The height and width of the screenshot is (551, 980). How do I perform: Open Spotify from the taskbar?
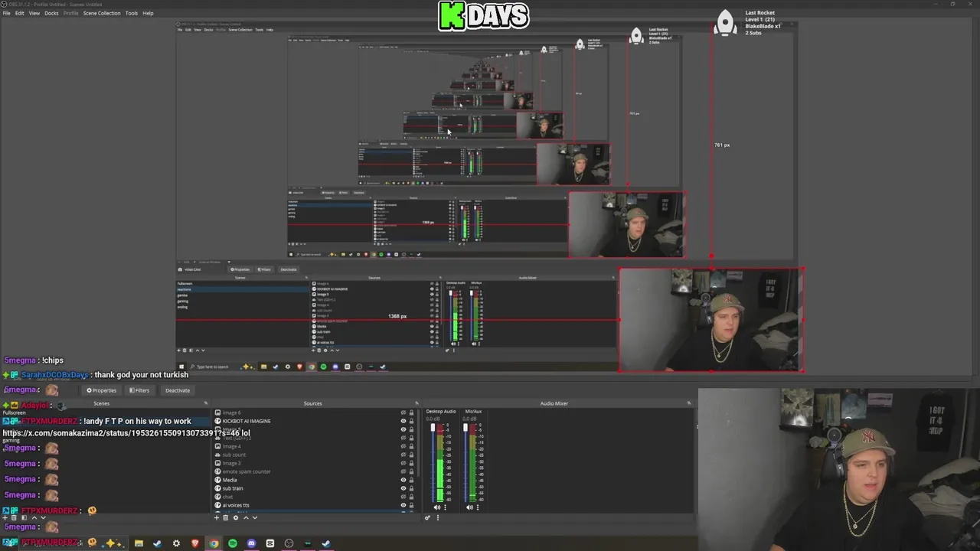pyautogui.click(x=233, y=543)
